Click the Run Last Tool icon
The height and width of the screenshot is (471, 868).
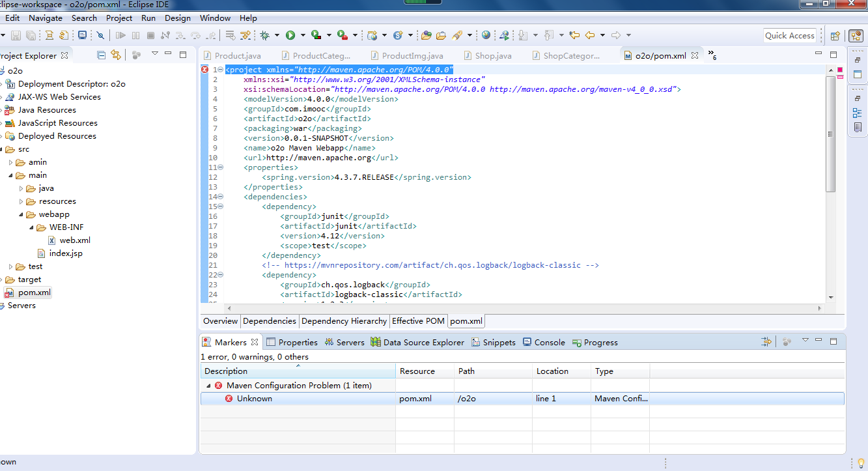coord(343,35)
